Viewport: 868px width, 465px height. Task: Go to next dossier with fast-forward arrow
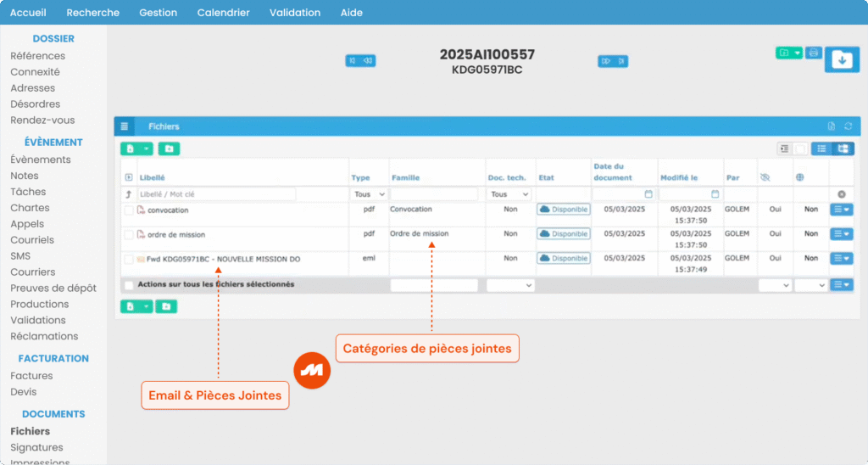[605, 61]
